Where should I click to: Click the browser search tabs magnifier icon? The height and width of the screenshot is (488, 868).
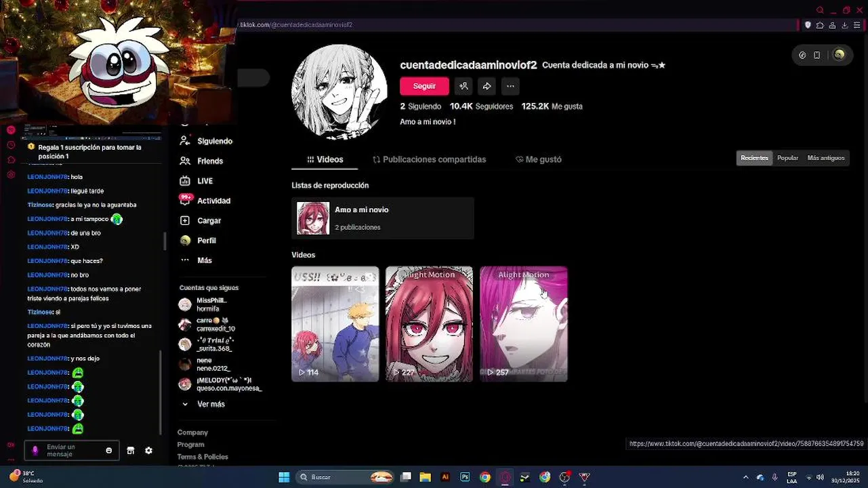(820, 10)
